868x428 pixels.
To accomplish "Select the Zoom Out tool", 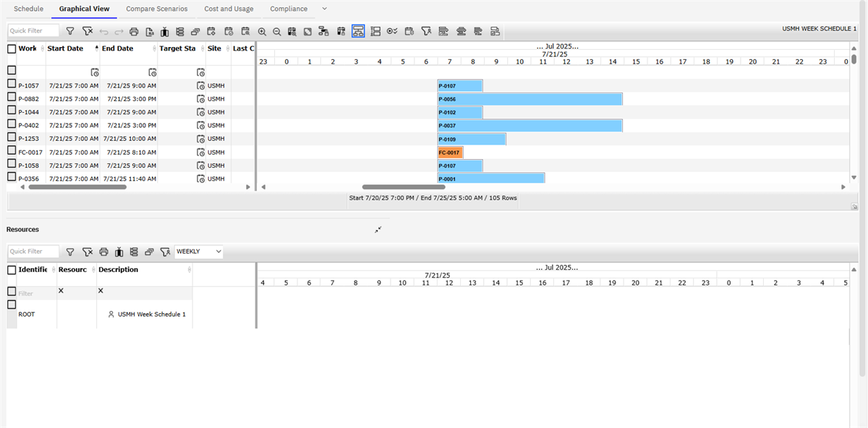I will 278,31.
